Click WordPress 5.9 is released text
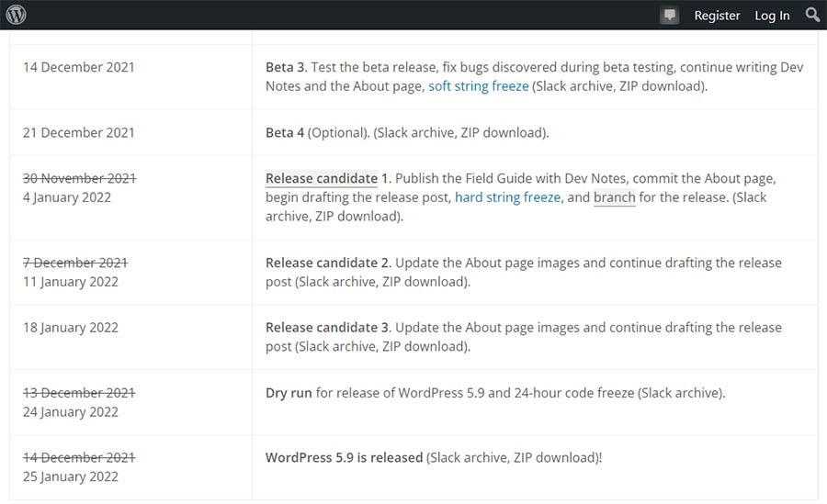 pos(344,457)
